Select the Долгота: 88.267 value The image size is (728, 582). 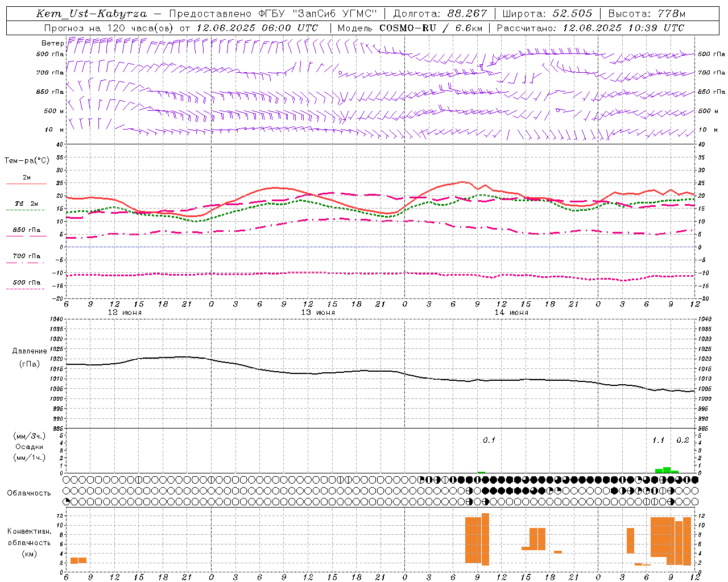coord(440,14)
